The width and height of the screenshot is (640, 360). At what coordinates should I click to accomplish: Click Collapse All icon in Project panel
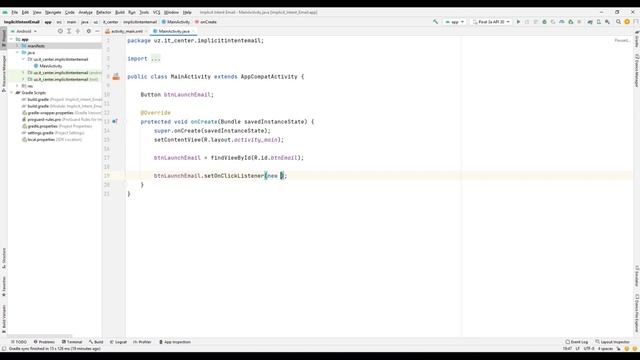[x=78, y=31]
